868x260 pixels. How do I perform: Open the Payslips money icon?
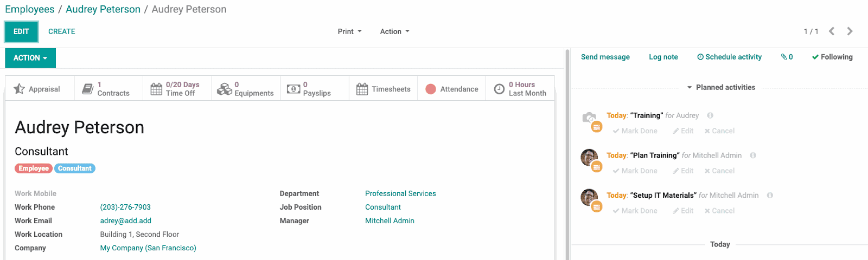[293, 89]
